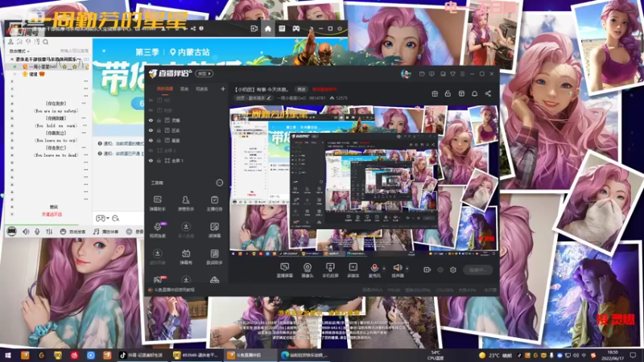Viewport: 644px width, 362px height.
Task: Add a 摄像头 camera source
Action: (x=308, y=270)
